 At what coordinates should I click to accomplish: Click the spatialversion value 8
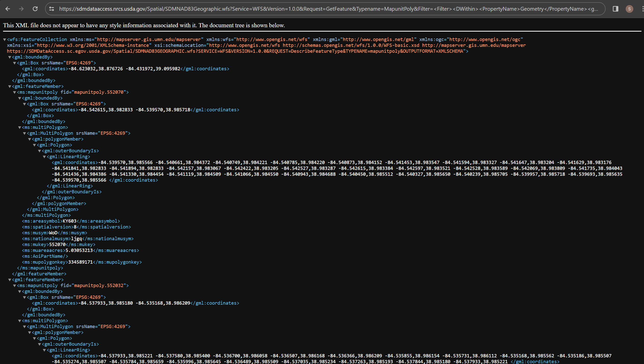[75, 227]
